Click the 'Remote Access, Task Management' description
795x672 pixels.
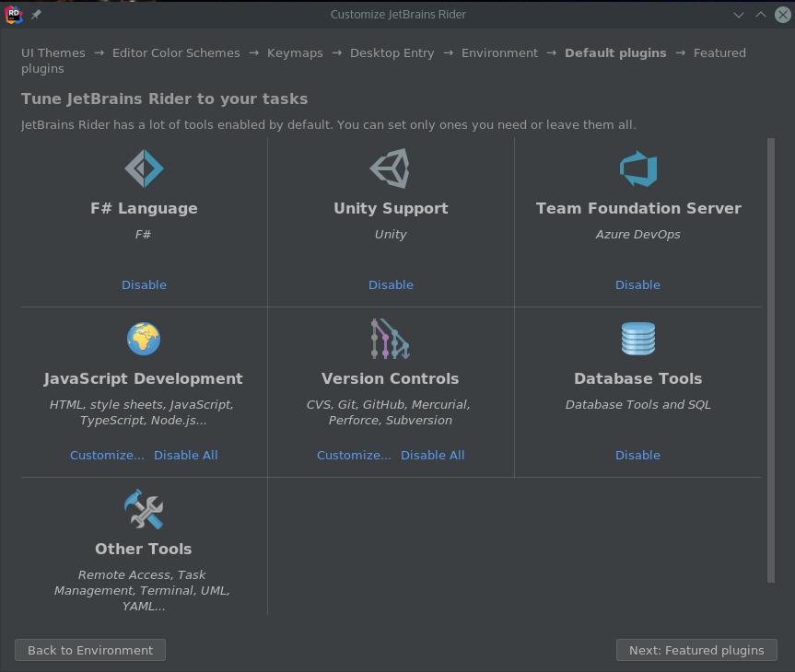142,590
